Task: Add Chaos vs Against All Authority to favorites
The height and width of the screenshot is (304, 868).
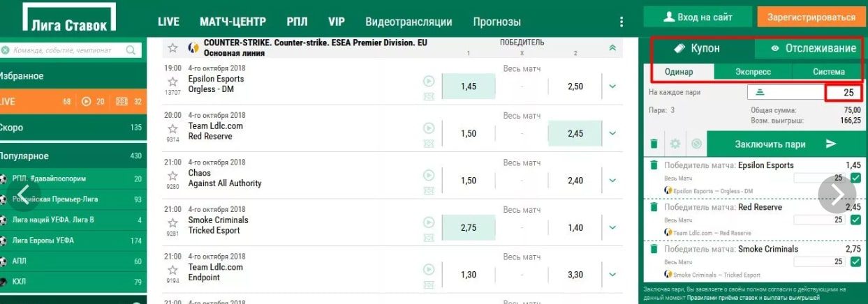Action: point(172,175)
